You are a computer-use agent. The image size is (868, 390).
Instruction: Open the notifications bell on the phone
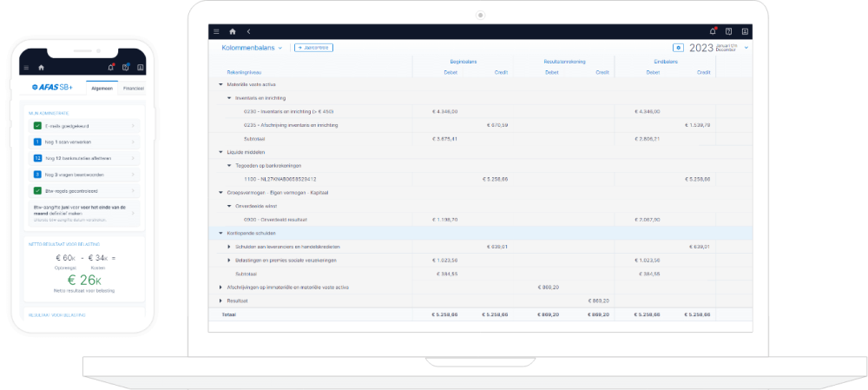[x=110, y=68]
